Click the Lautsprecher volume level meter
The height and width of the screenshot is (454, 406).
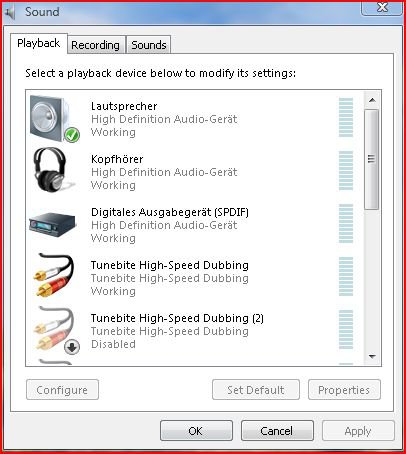[x=346, y=117]
